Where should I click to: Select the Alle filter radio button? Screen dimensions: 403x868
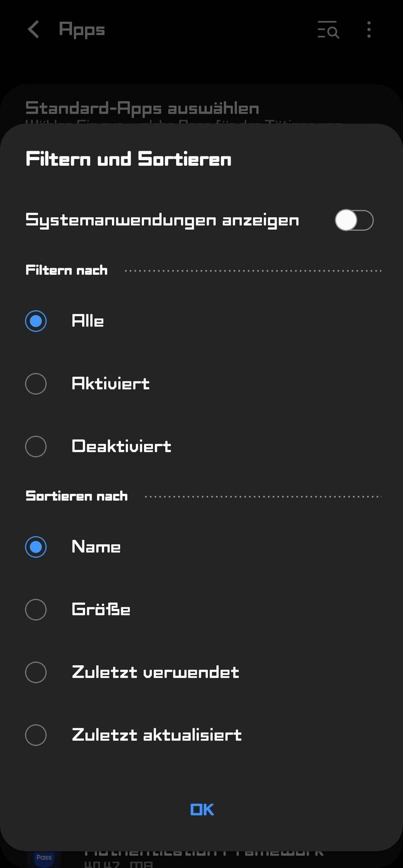pyautogui.click(x=36, y=321)
